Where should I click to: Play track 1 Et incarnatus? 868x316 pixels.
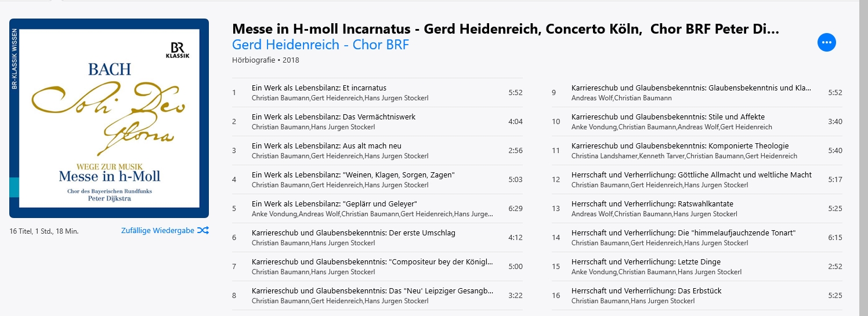coord(377,93)
